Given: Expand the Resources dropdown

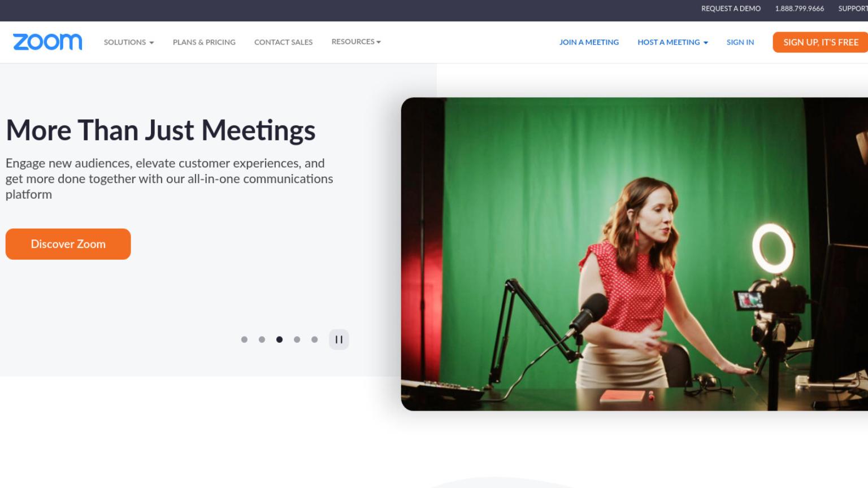Looking at the screenshot, I should pyautogui.click(x=356, y=42).
